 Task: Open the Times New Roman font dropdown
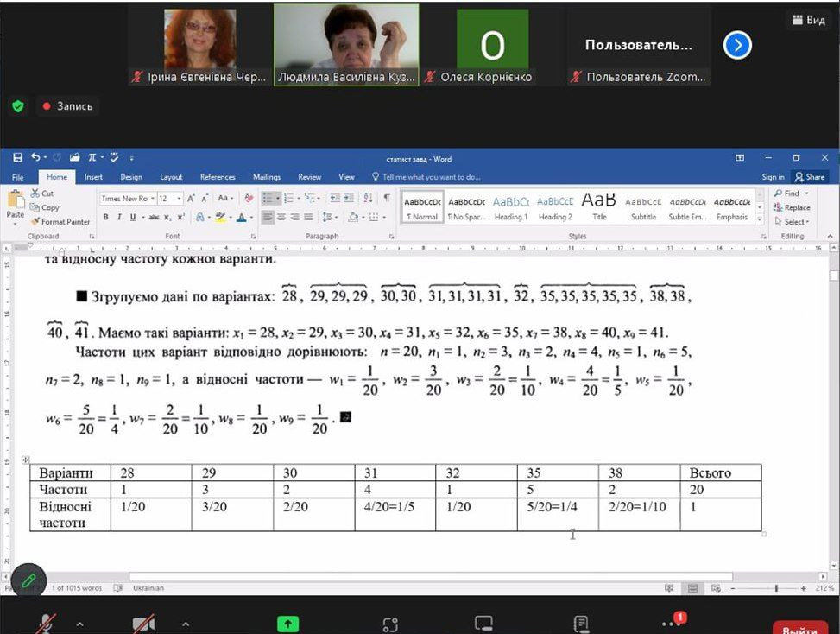128,199
